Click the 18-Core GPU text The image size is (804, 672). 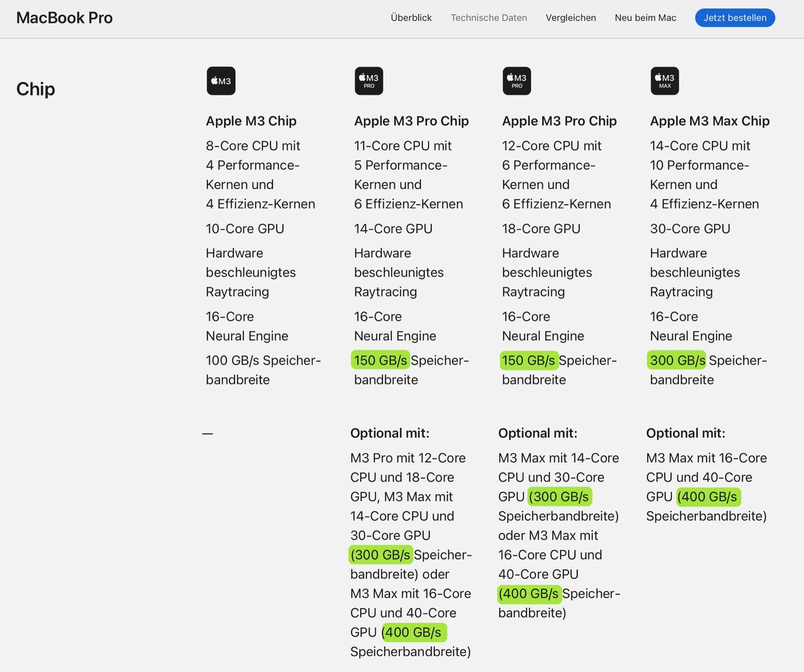coord(541,228)
